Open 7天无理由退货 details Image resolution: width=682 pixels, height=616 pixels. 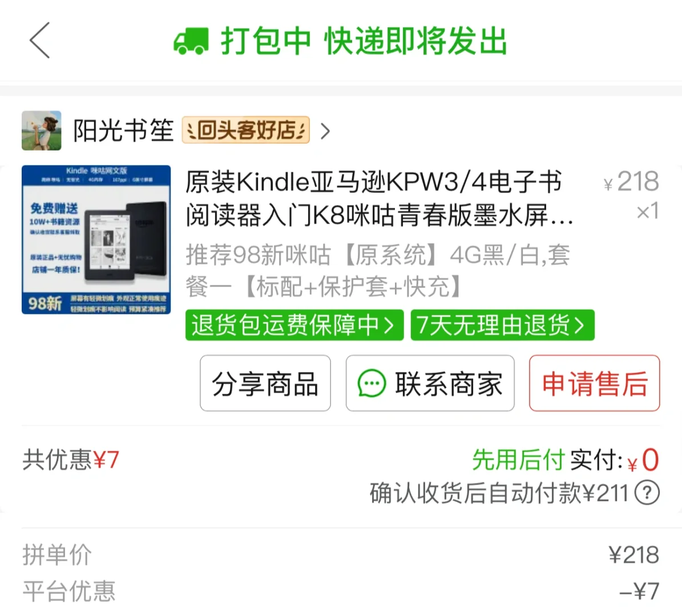coord(502,325)
